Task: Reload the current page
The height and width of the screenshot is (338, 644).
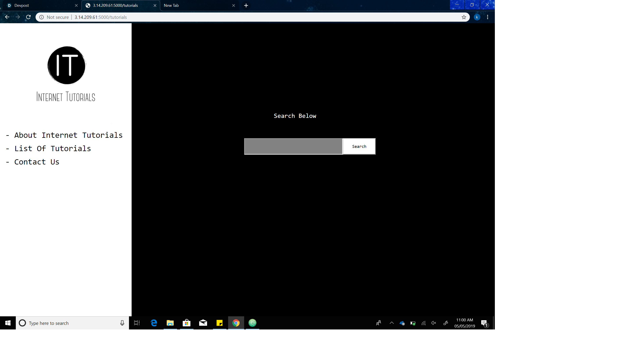Action: (29, 17)
